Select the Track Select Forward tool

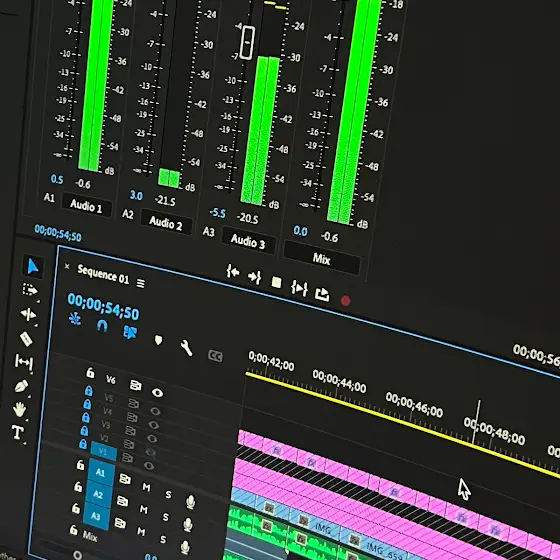[30, 290]
